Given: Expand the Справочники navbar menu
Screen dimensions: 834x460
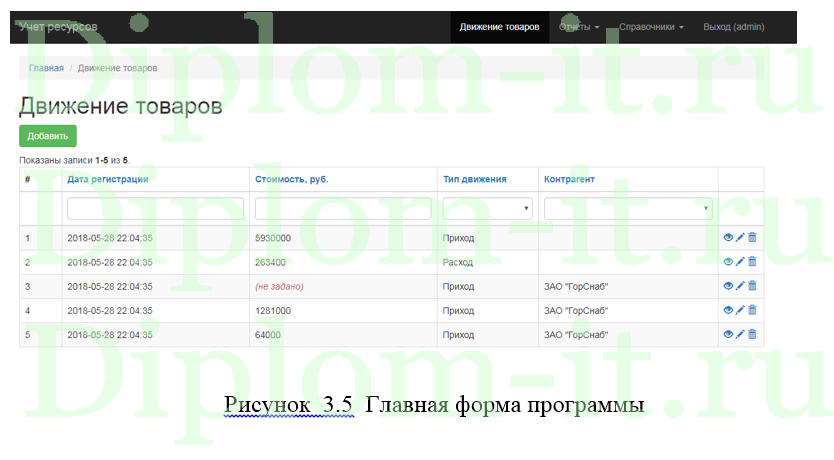Looking at the screenshot, I should tap(651, 27).
